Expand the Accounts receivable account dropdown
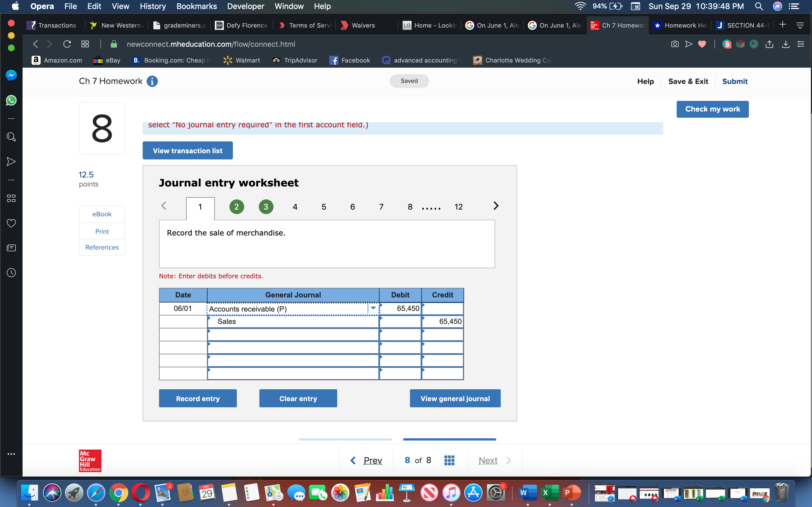The height and width of the screenshot is (507, 812). pyautogui.click(x=373, y=308)
